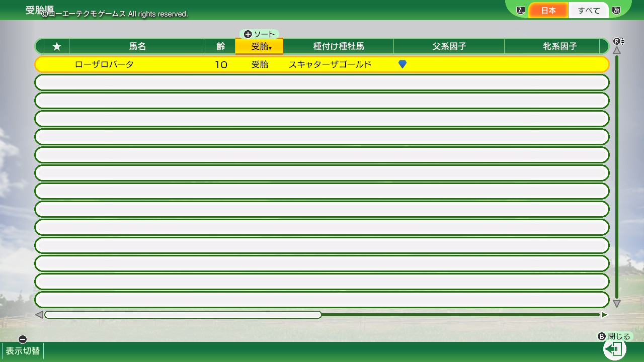644x362 pixels.
Task: Select the ローザロバータ horse row
Action: [322, 64]
